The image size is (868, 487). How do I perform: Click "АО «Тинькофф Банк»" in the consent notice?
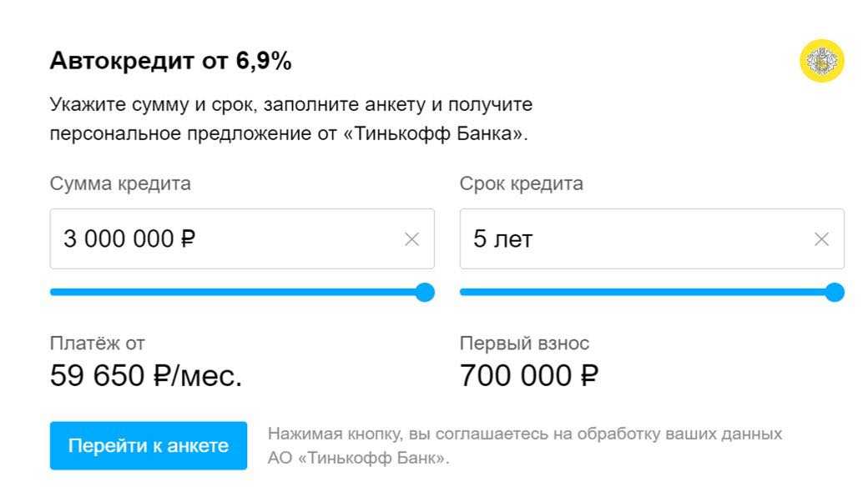pyautogui.click(x=358, y=458)
